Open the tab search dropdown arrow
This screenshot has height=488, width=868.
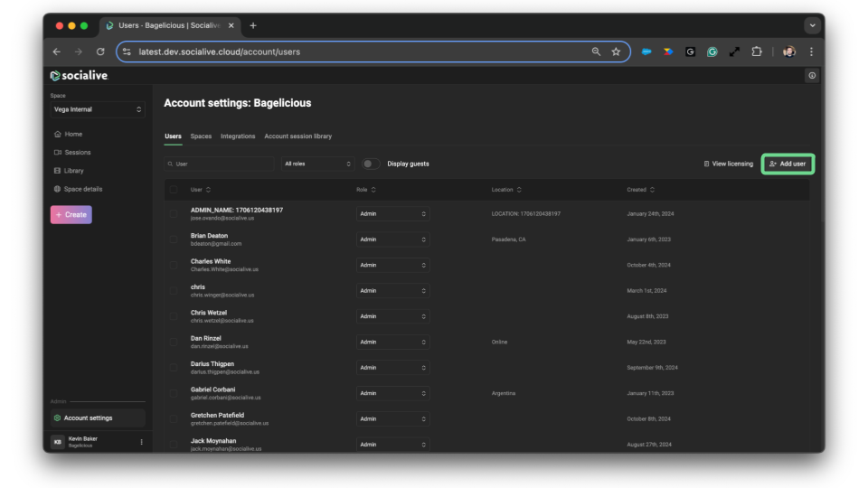[812, 25]
